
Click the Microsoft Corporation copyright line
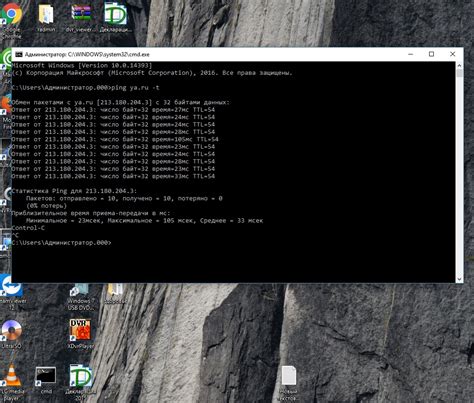click(152, 73)
